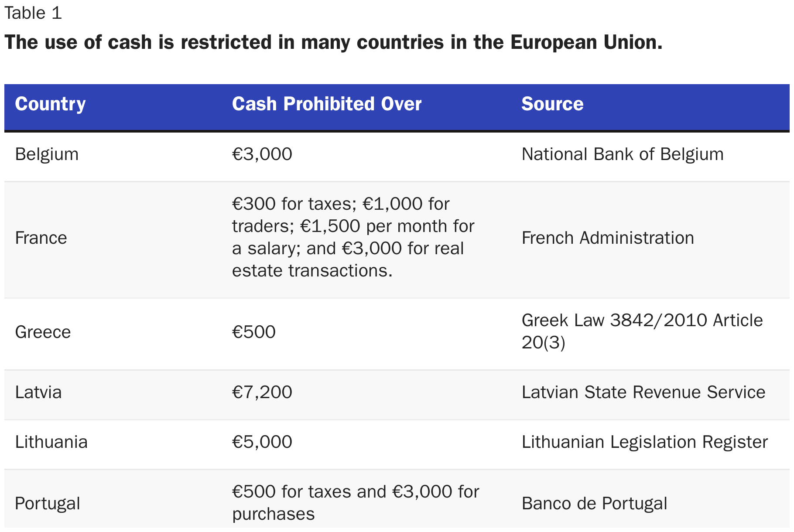Screen dimensions: 794x532
Task: Select the Source column header
Action: [552, 104]
